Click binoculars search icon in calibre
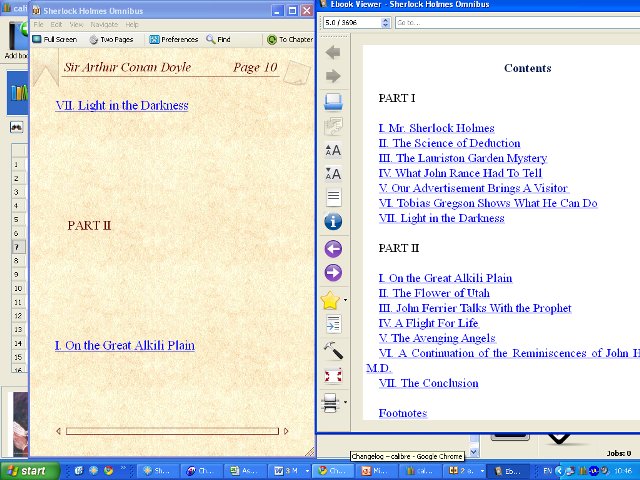The height and width of the screenshot is (480, 640). pos(16,127)
